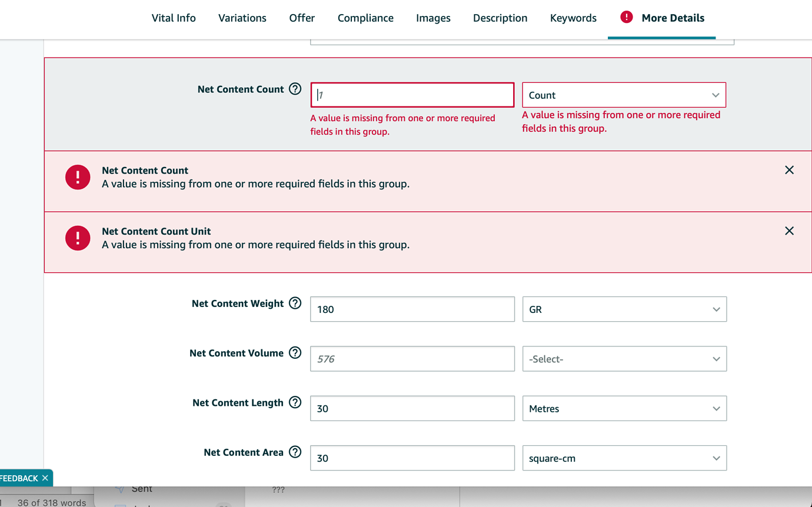Click help icon beside Net Content Area
This screenshot has width=812, height=507.
295,452
